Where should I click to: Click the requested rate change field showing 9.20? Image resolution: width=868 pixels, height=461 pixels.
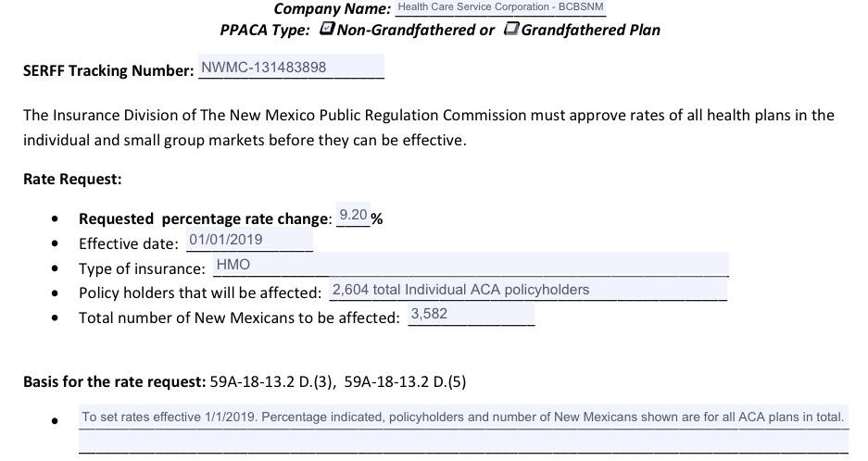click(x=353, y=216)
